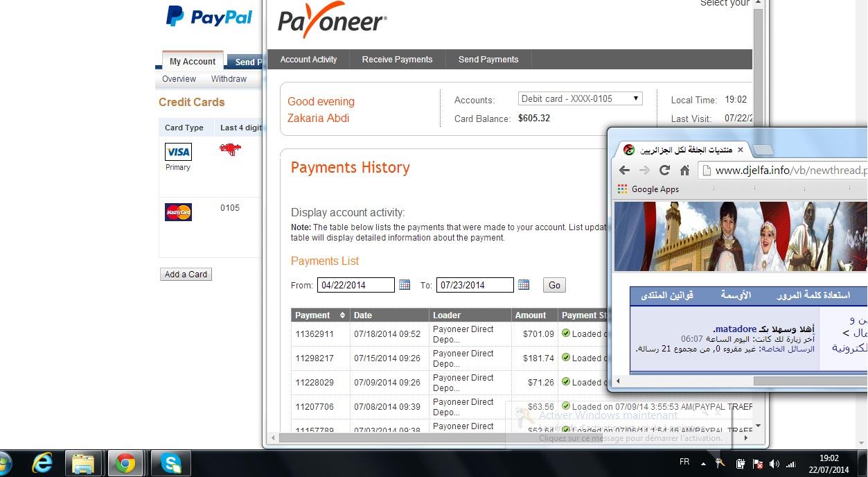
Task: Click the Visa card icon in PayPal
Action: pyautogui.click(x=178, y=152)
